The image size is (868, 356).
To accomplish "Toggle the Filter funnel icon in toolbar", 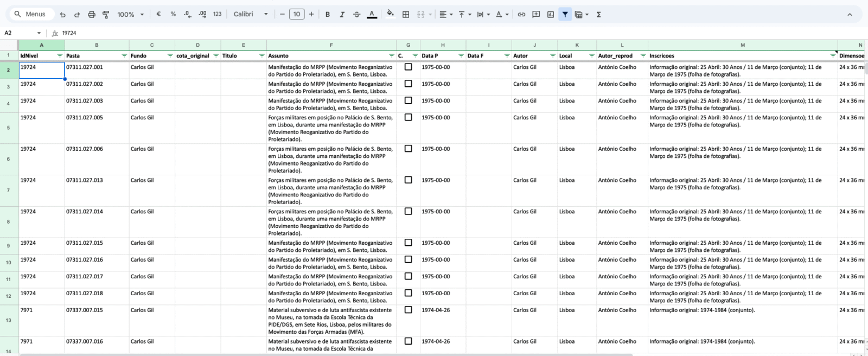I will pyautogui.click(x=565, y=15).
